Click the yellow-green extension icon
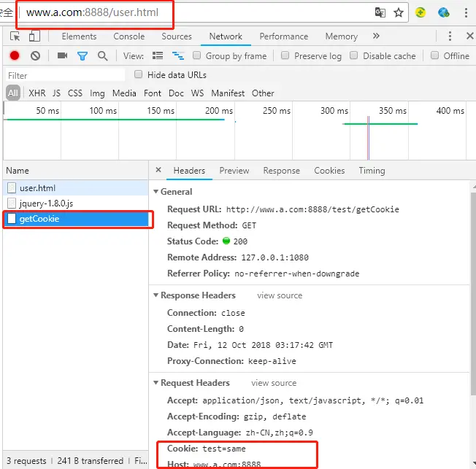Image resolution: width=476 pixels, height=469 pixels. pyautogui.click(x=421, y=12)
